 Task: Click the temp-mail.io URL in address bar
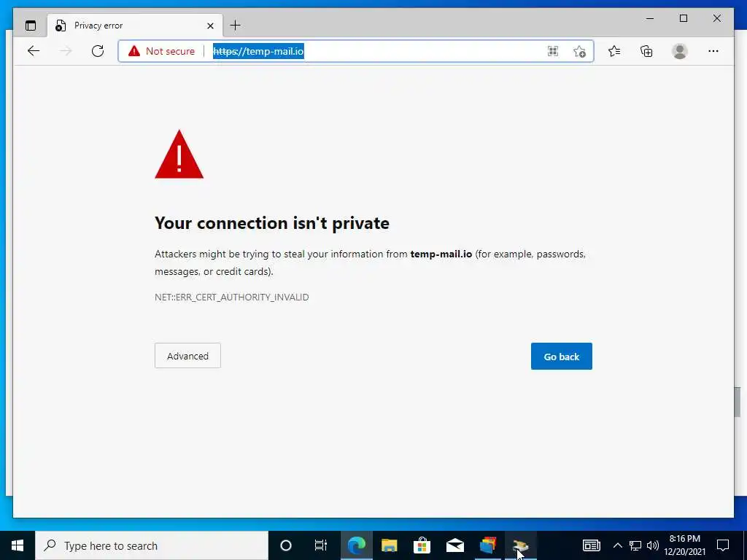click(x=258, y=51)
